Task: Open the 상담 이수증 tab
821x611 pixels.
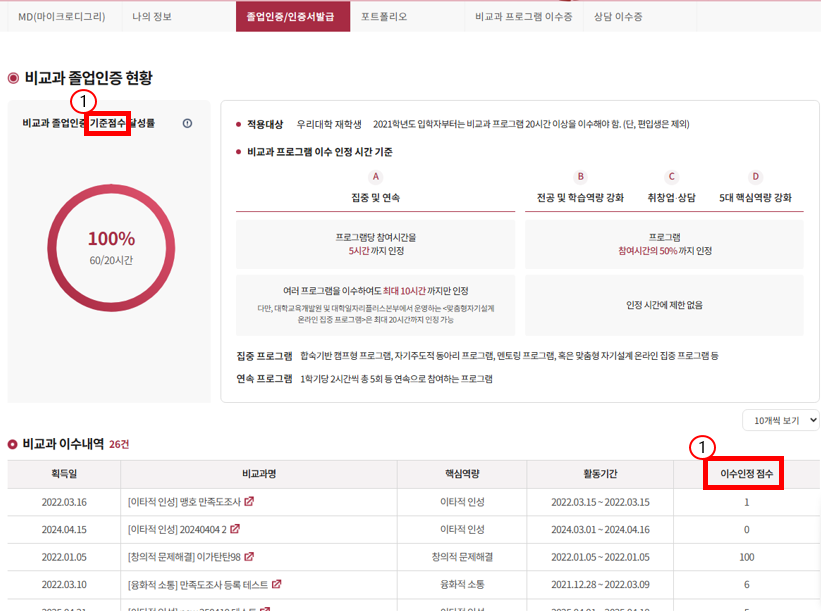Action: (617, 17)
